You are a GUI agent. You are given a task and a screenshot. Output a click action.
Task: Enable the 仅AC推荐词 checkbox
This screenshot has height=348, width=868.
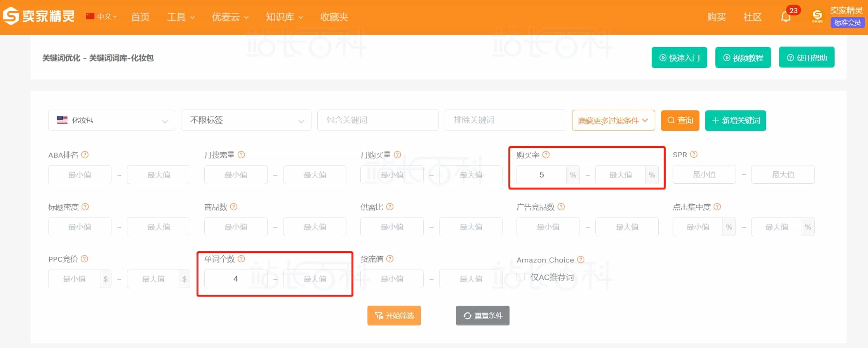point(521,277)
